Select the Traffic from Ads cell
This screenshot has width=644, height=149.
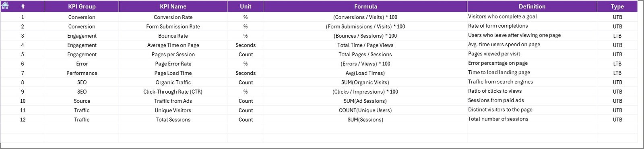(173, 101)
